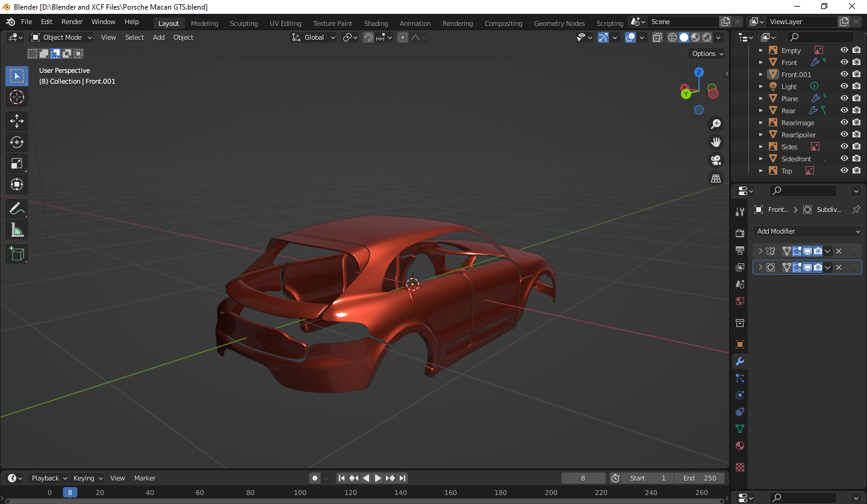Open the Particles properties tab
Image resolution: width=867 pixels, height=504 pixels.
click(740, 378)
